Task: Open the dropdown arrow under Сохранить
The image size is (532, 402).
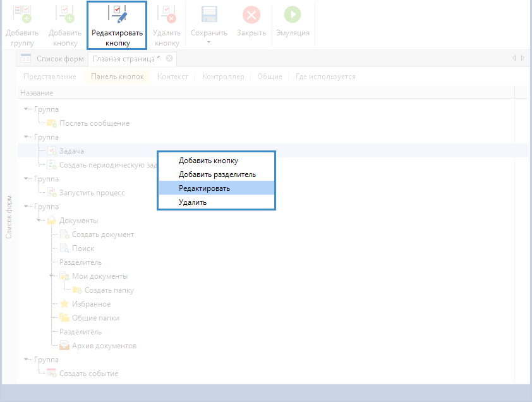Action: (209, 43)
